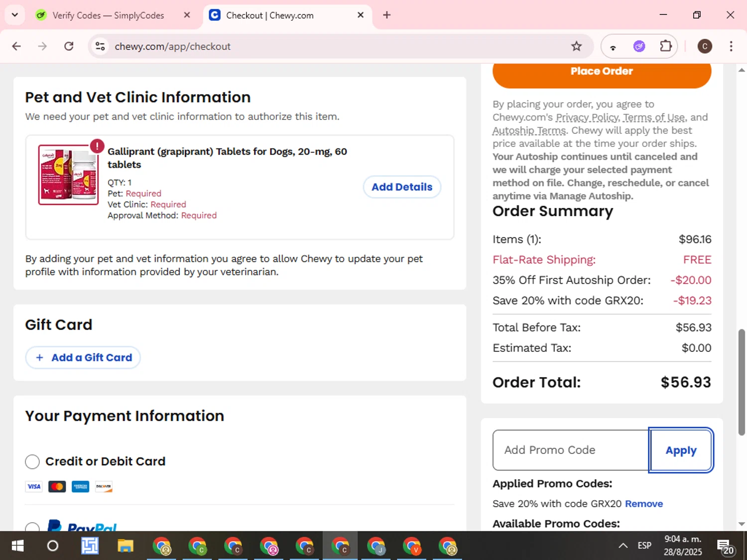Open the notification center with 20 alerts
The width and height of the screenshot is (747, 560).
point(726,547)
